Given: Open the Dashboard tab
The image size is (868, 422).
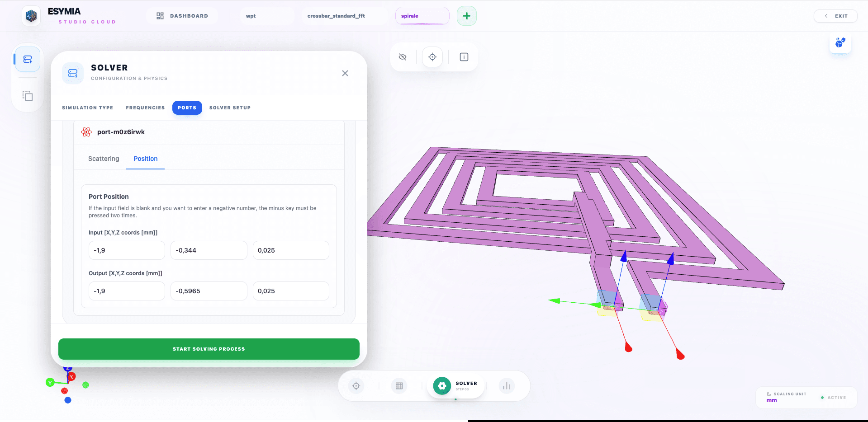Looking at the screenshot, I should 182,16.
